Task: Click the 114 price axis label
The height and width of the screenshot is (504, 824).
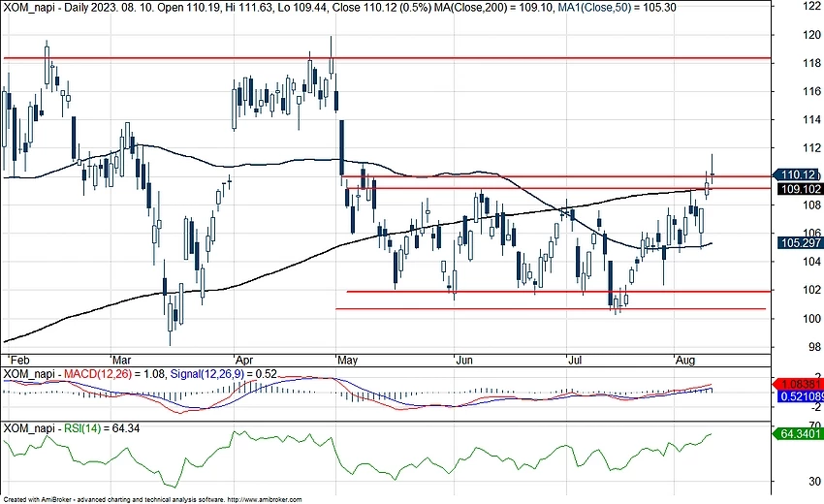Action: [x=812, y=120]
